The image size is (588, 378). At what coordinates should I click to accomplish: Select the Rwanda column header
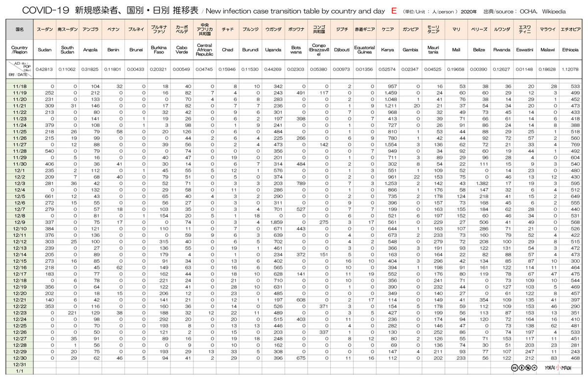pos(502,50)
